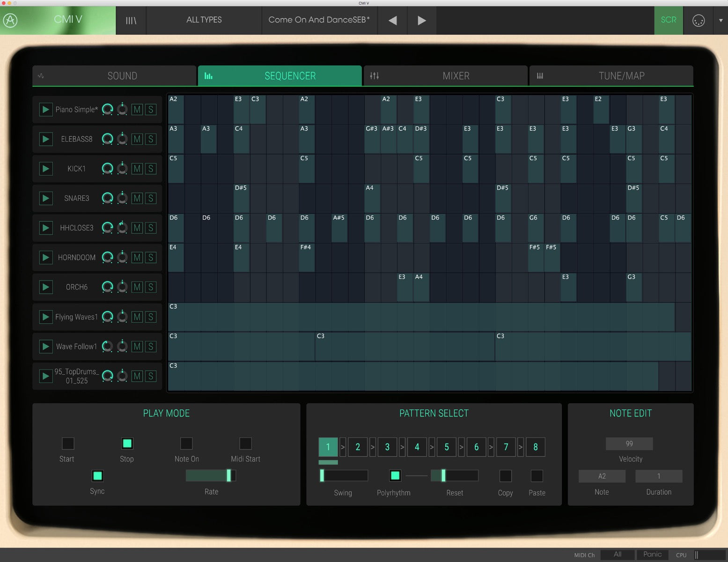This screenshot has width=728, height=562.
Task: Toggle the Sync checkbox
Action: (97, 476)
